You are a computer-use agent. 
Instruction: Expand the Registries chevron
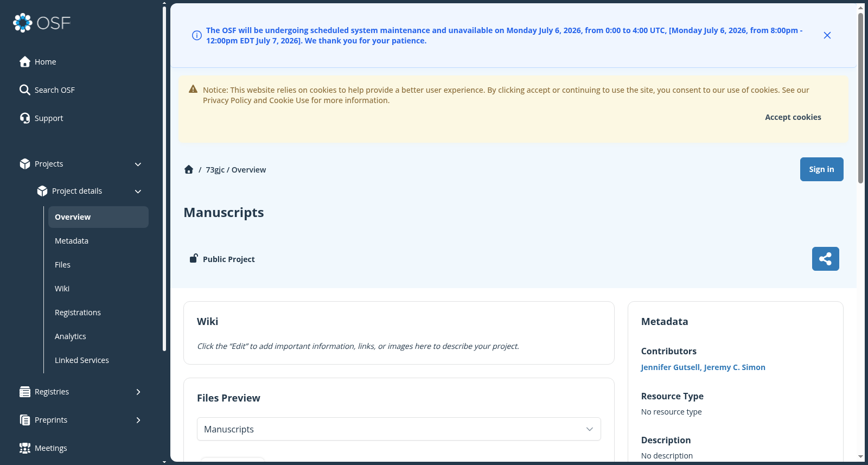138,392
